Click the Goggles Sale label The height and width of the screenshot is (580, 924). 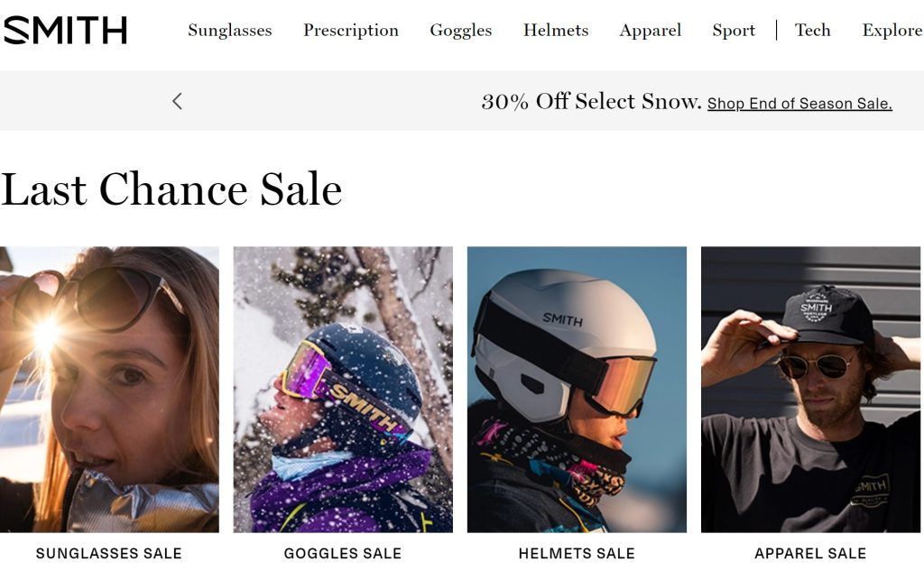343,553
